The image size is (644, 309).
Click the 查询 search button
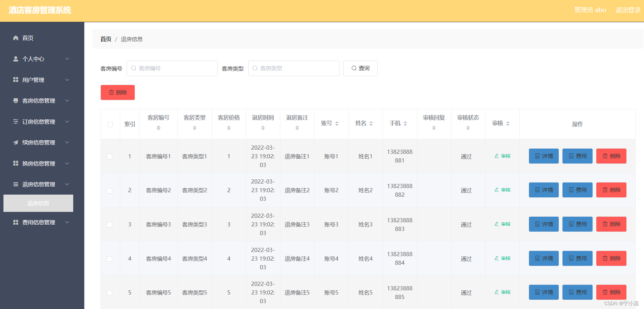360,68
